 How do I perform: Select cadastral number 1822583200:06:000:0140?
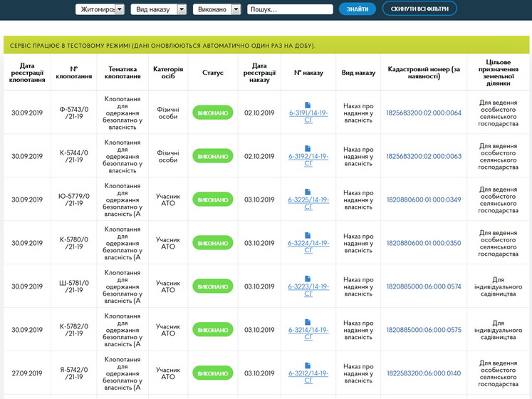[x=424, y=373]
